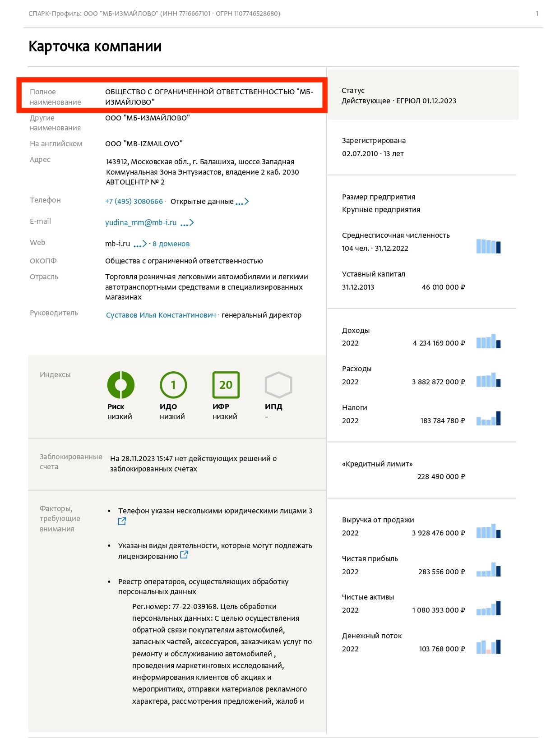Expand more phone numbers arrow
Image resolution: width=560 pixels, height=738 pixels.
242,202
